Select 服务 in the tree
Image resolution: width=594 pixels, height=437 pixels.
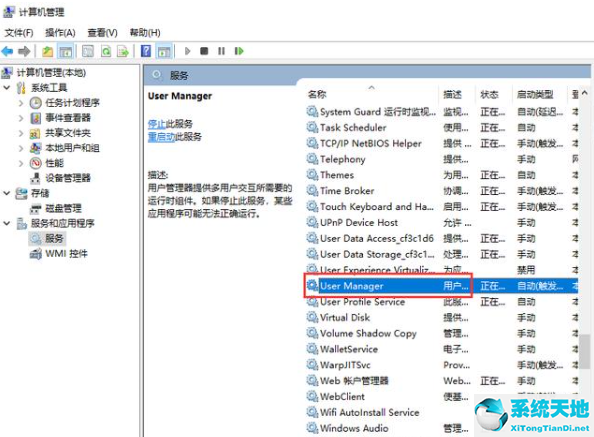(54, 239)
